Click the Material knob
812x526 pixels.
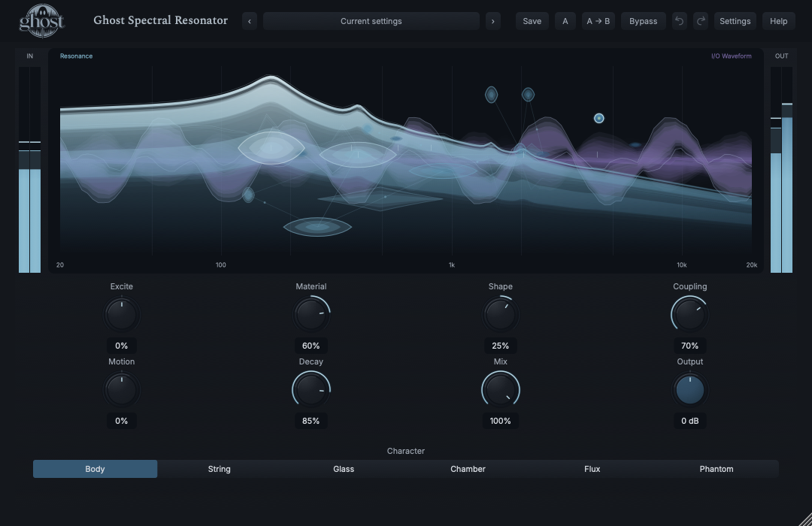pyautogui.click(x=311, y=314)
